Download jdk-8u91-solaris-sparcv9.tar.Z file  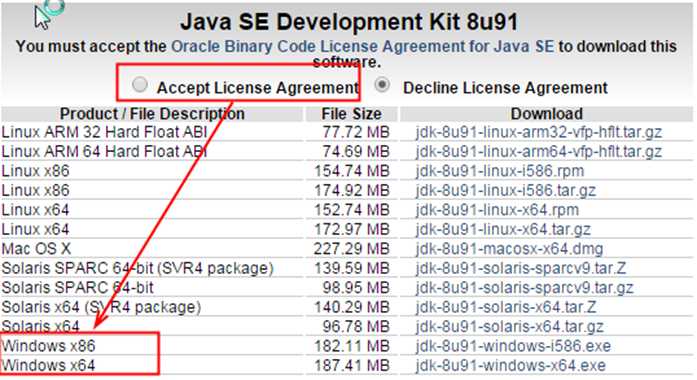tap(521, 268)
